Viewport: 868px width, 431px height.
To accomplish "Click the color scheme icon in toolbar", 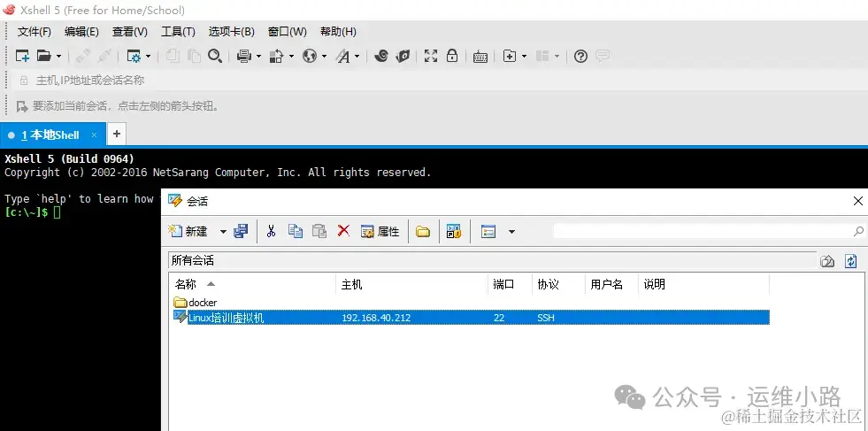I will (x=276, y=56).
